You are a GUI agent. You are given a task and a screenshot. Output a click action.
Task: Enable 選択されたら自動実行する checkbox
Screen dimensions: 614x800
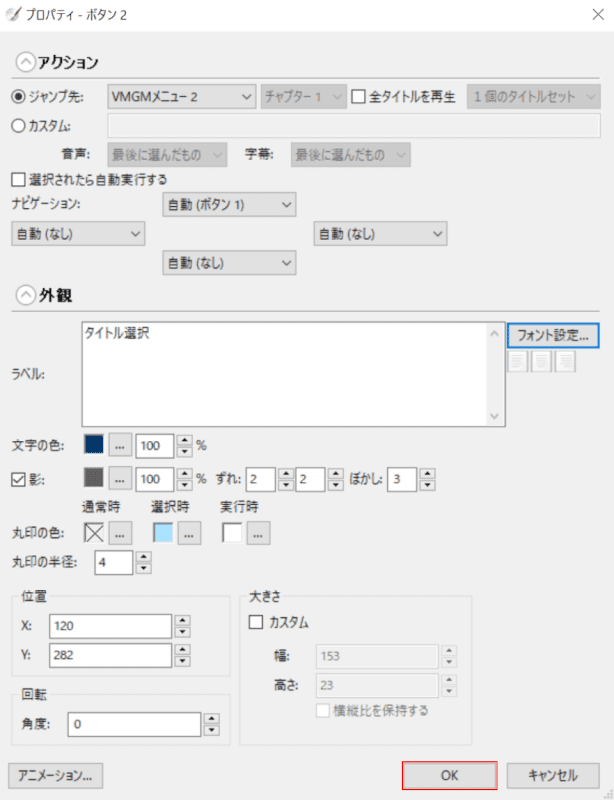coord(18,180)
